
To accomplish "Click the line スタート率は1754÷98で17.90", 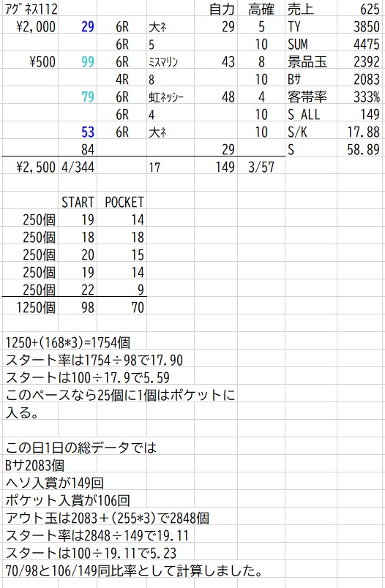I will (94, 360).
